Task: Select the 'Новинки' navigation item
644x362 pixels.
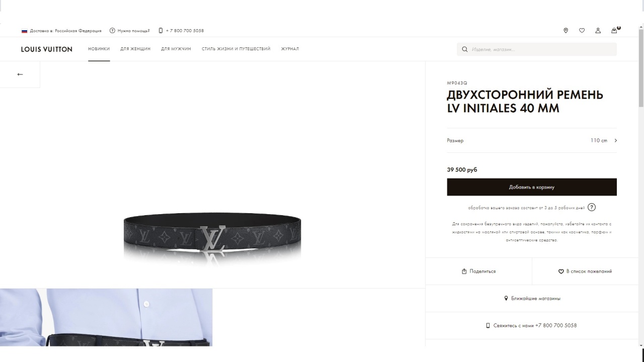Action: click(99, 49)
